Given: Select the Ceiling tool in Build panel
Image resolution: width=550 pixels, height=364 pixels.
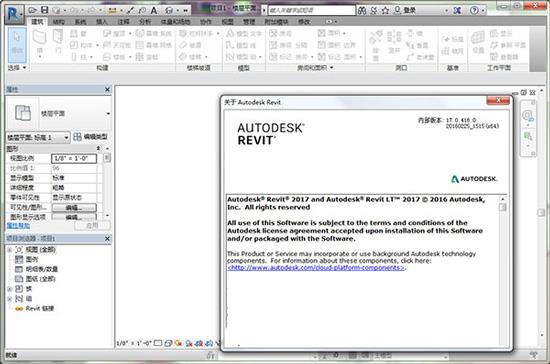Looking at the screenshot, I should (x=116, y=45).
